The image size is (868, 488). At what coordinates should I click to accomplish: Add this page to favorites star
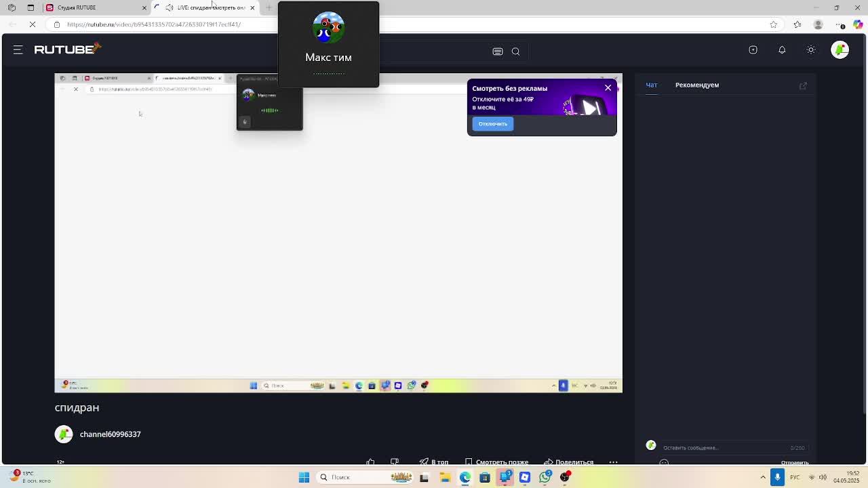click(774, 24)
